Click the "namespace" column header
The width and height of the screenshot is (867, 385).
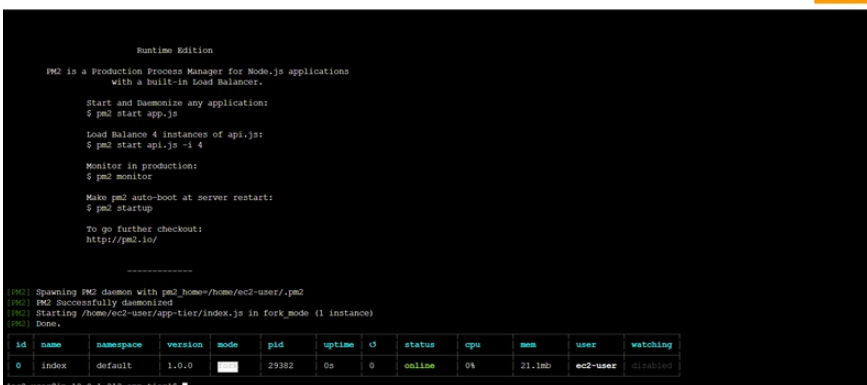[x=119, y=345]
